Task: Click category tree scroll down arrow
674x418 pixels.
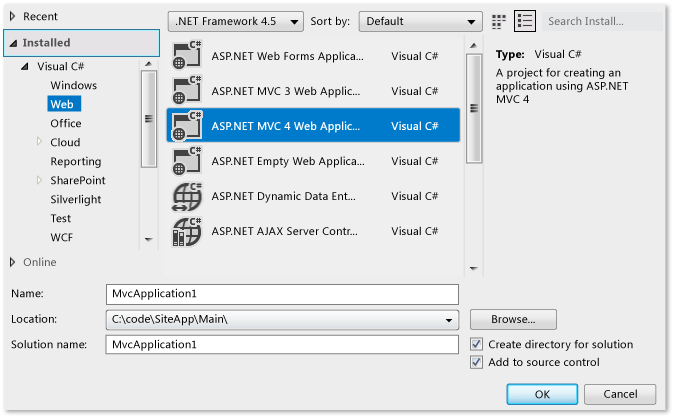Action: click(x=149, y=239)
